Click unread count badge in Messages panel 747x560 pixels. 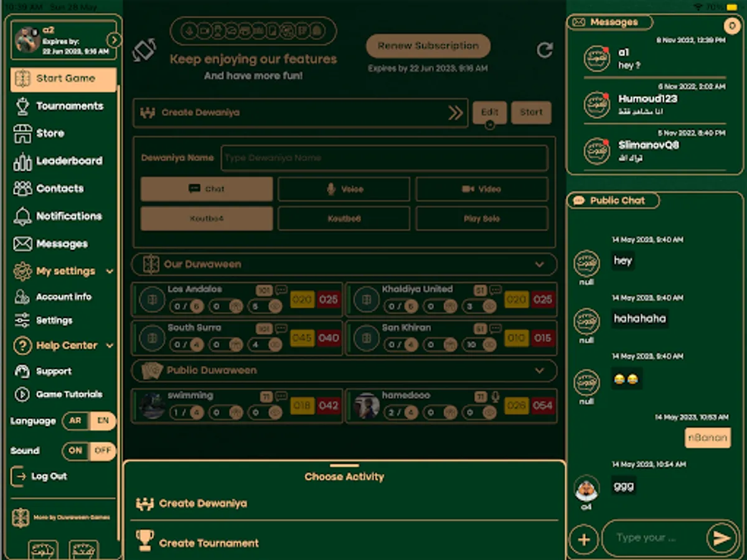click(732, 26)
